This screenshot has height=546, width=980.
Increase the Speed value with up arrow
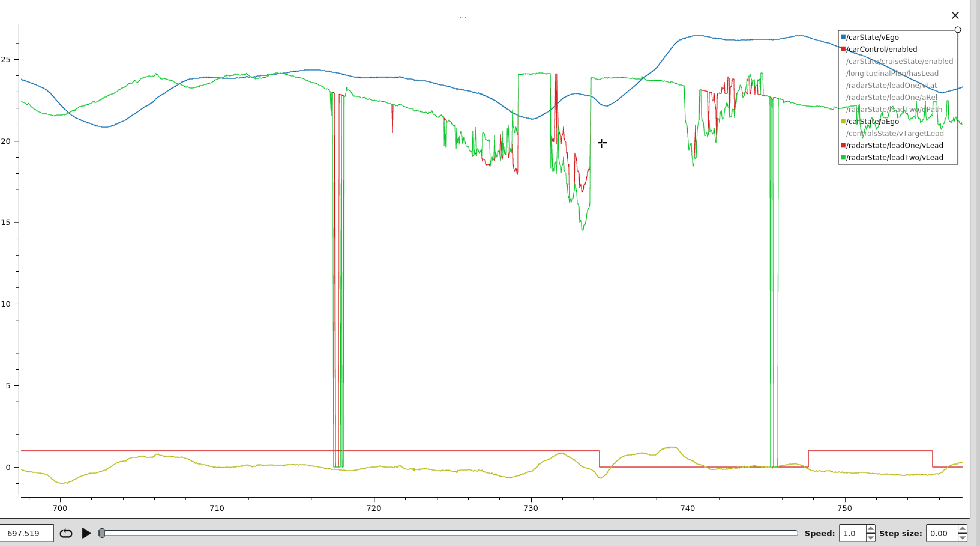[870, 529]
